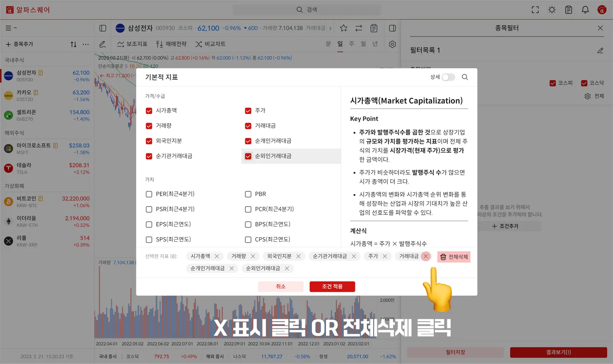This screenshot has width=613, height=364.
Task: Uncheck the 코스피 market checkbox
Action: click(553, 83)
